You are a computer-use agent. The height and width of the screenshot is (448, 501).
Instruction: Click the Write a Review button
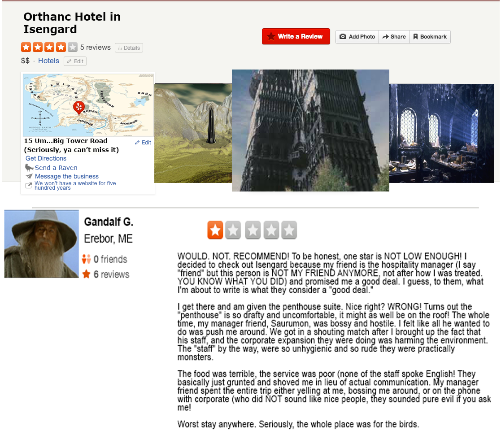point(296,36)
